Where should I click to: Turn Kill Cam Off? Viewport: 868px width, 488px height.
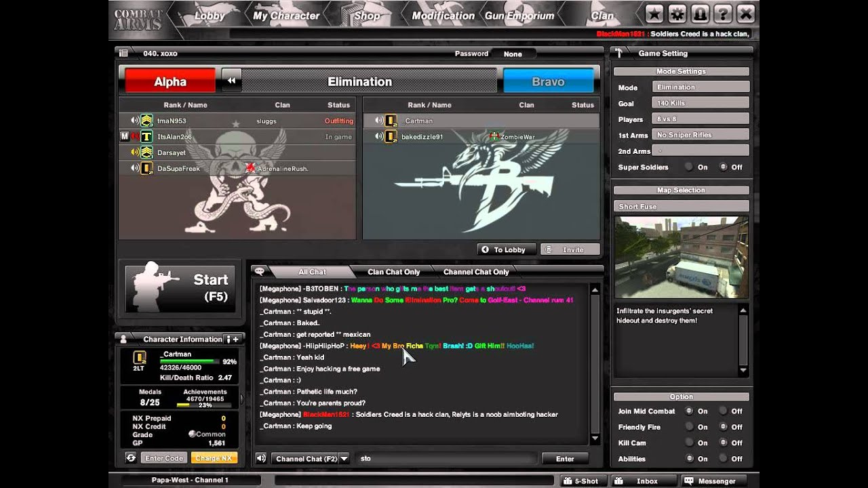pyautogui.click(x=723, y=443)
